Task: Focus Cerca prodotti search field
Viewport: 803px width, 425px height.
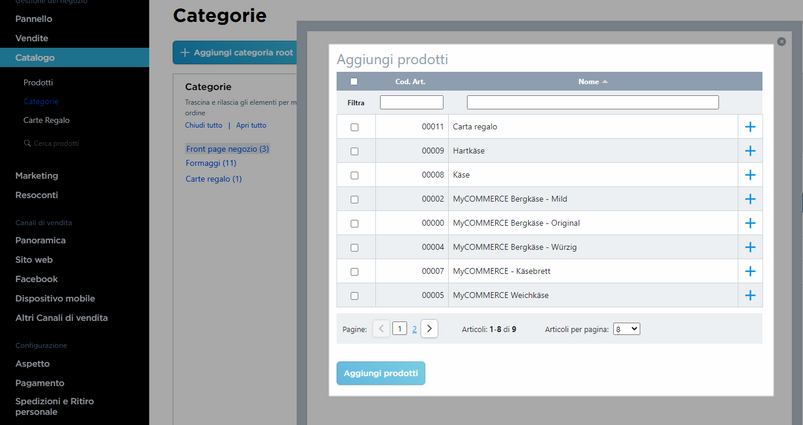Action: click(x=56, y=143)
